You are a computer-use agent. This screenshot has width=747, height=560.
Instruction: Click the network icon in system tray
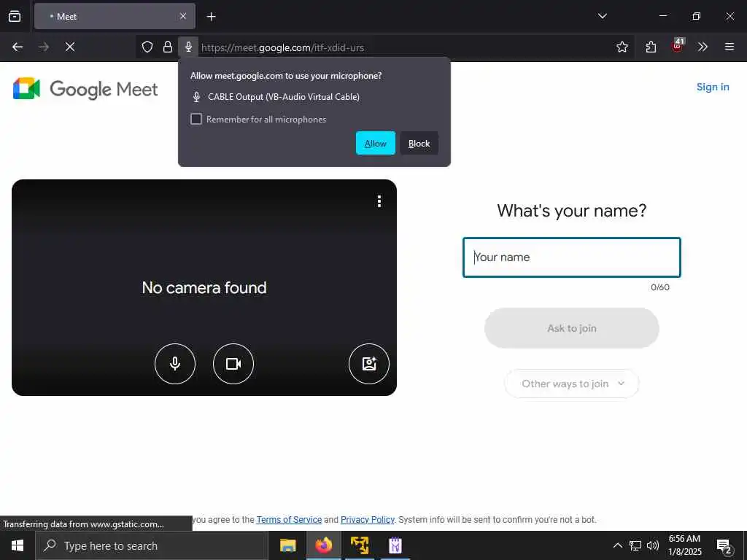pos(635,545)
